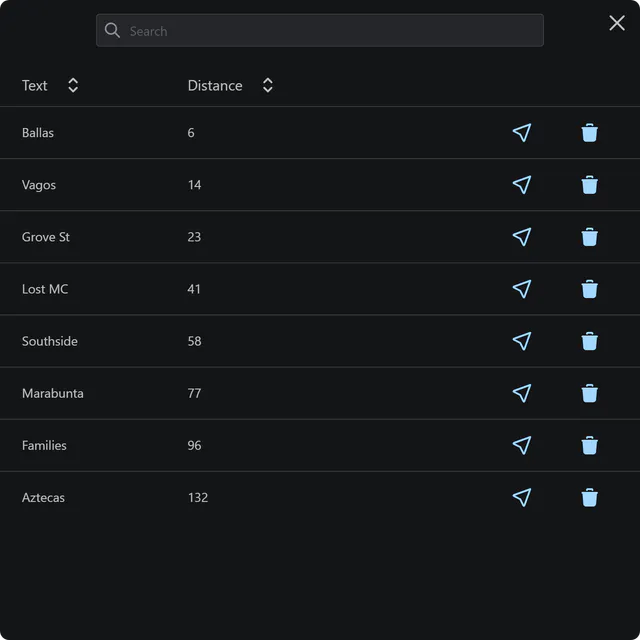Select the Grove St name cell
This screenshot has height=640, width=640.
46,237
